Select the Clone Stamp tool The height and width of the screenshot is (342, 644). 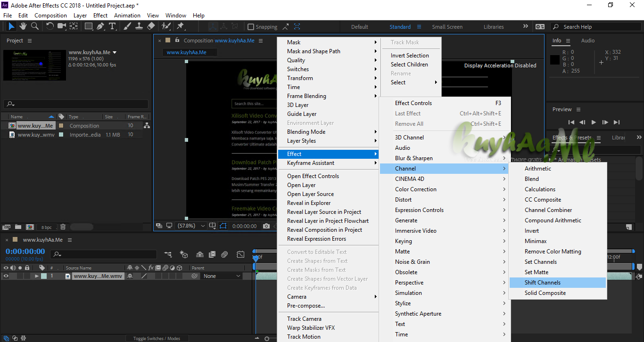[x=139, y=26]
